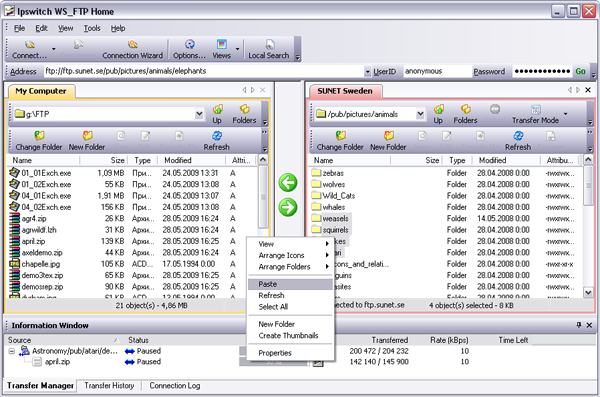
Task: Open the g:\FTP folder dropdown
Action: [199, 114]
